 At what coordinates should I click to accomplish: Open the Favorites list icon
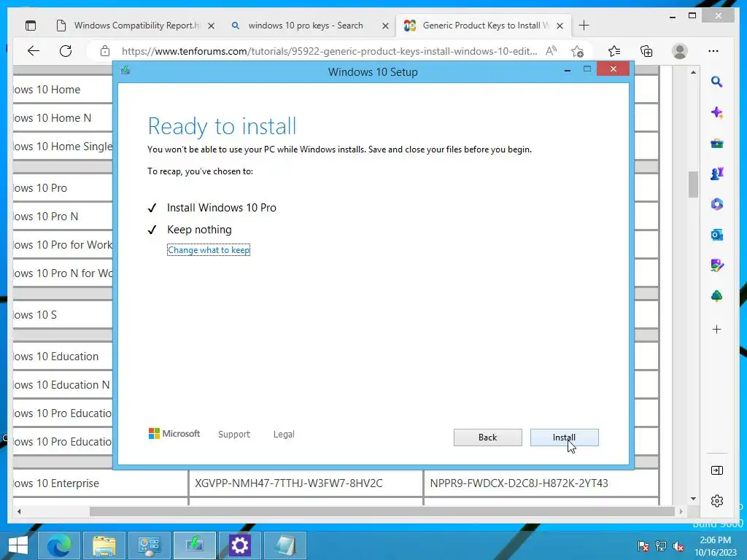click(x=614, y=51)
